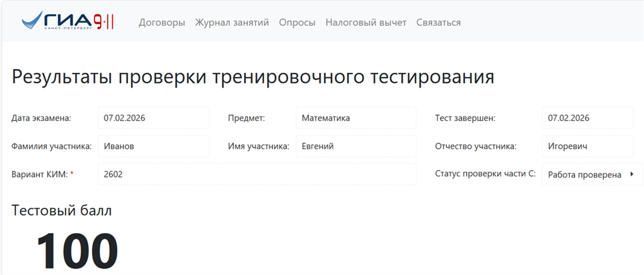Click the Тест завершен date field
Viewport: 644px width, 275px height.
(x=588, y=119)
